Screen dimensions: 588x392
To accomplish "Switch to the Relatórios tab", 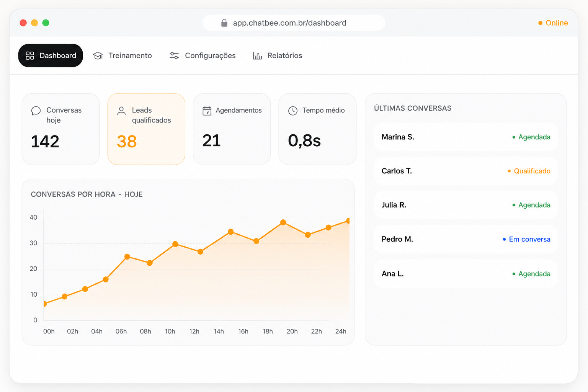I will point(278,56).
